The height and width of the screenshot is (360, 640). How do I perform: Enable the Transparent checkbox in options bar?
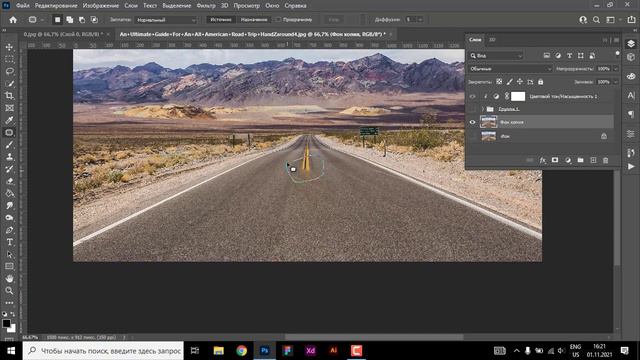point(278,20)
